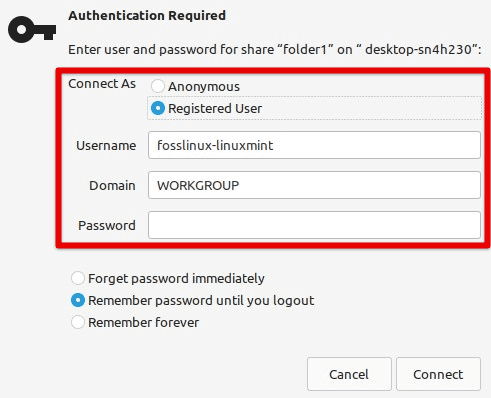
Task: Choose the Registered User radio button
Action: (x=158, y=108)
